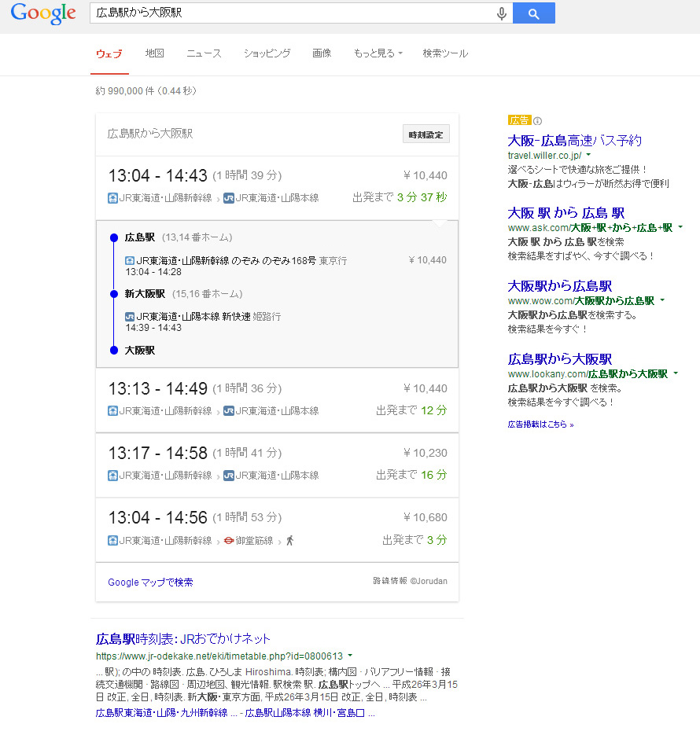Open the Google マップで検索 link
The image size is (700, 735).
(150, 582)
